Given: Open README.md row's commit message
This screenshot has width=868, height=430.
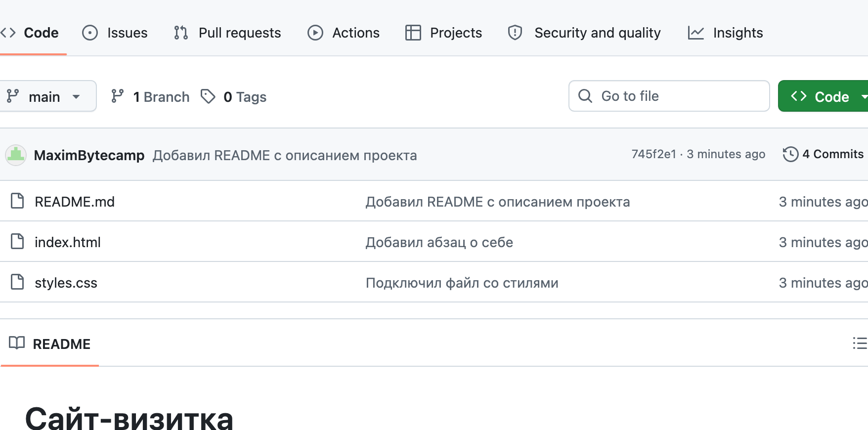Looking at the screenshot, I should point(497,202).
